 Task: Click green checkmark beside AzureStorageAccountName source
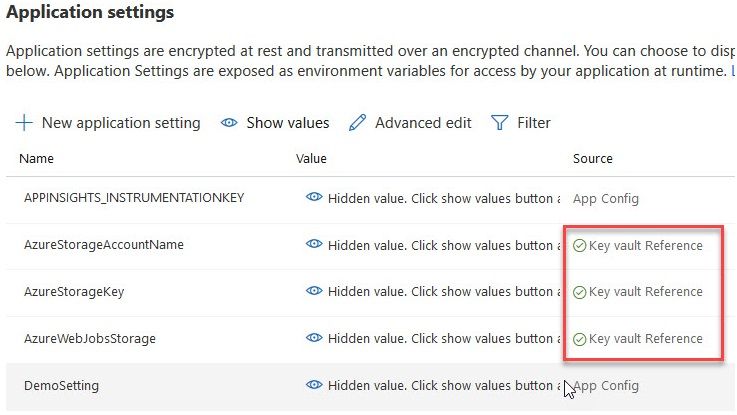(579, 246)
